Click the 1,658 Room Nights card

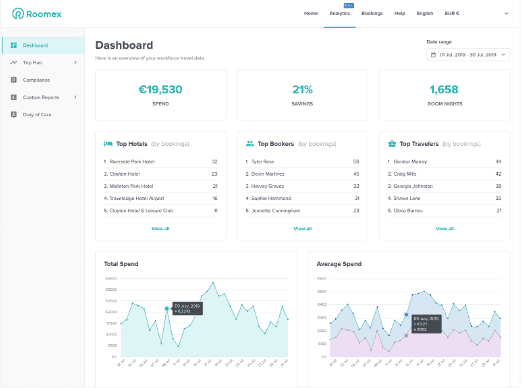tap(445, 95)
